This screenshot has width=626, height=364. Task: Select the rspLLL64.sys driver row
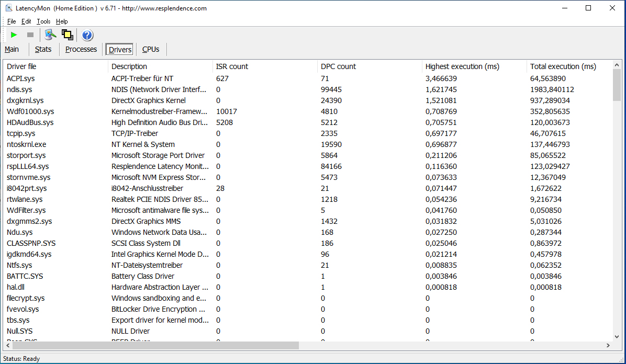308,166
